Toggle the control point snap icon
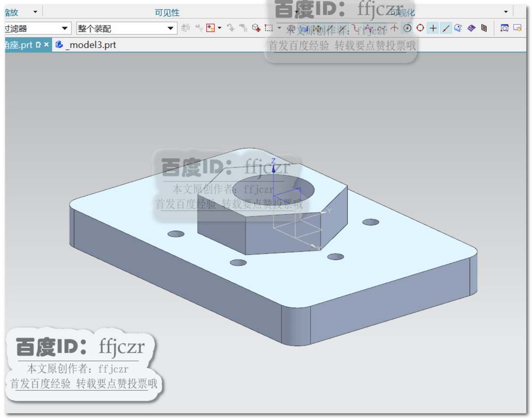Screen dimensions: 532x419 356,28
